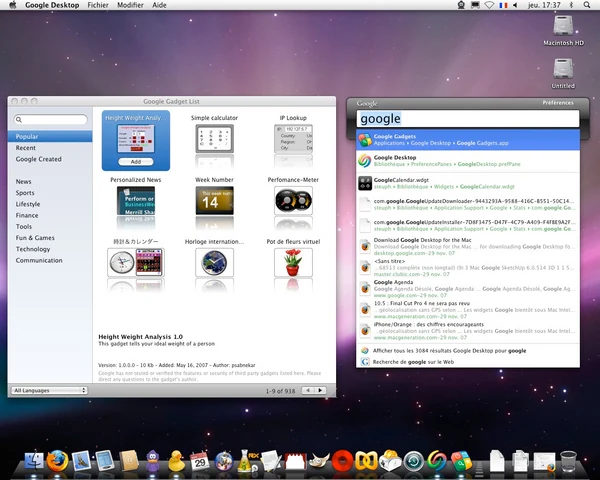Open All Languages dropdown

[49, 390]
